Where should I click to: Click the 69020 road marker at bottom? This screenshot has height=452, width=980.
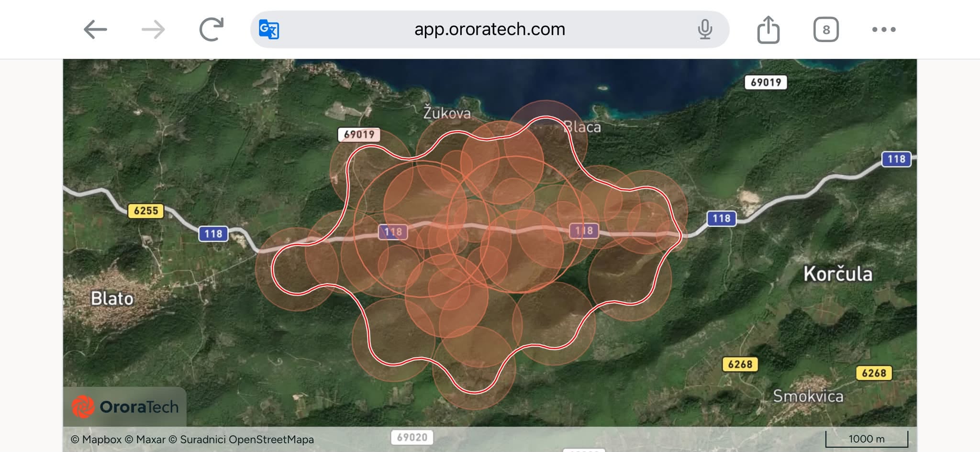pyautogui.click(x=412, y=437)
